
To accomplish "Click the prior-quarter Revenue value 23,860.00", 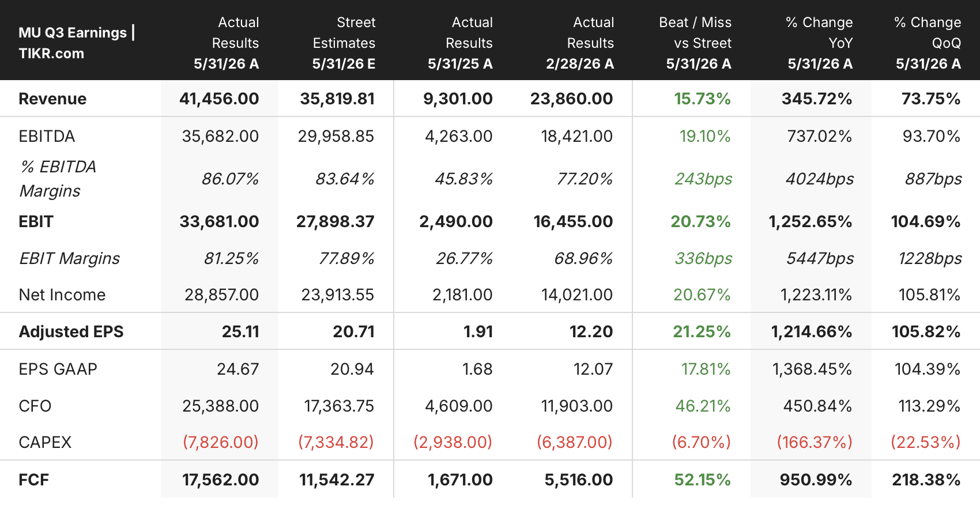I will pos(572,99).
